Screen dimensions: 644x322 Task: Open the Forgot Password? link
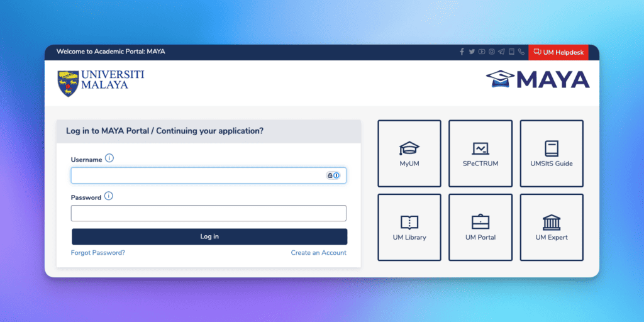point(97,253)
